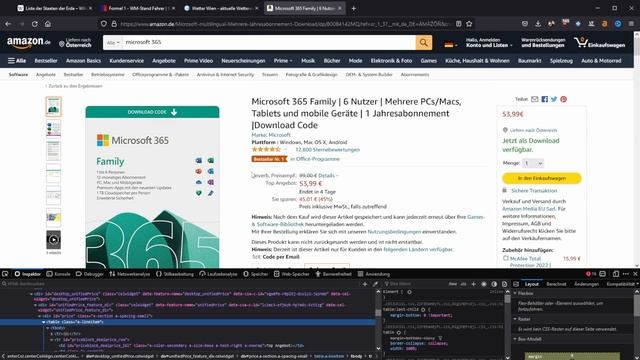Click the page vertical scrollbar thumb

coord(637,47)
